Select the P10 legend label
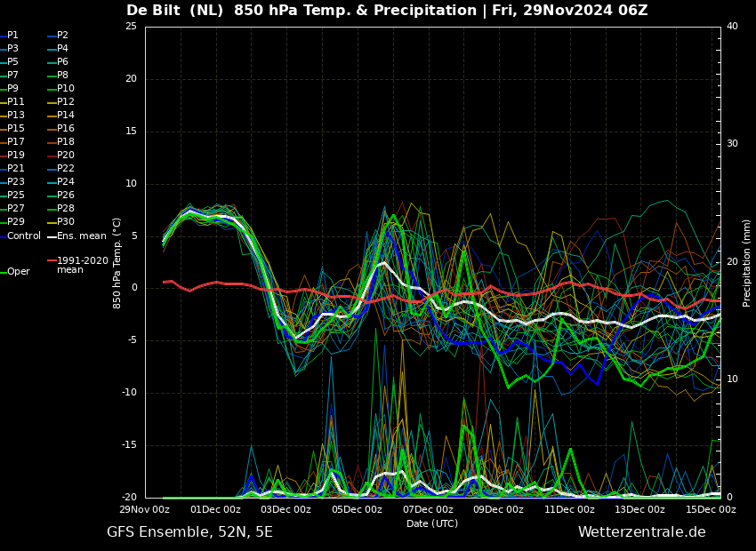756x551 pixels. pyautogui.click(x=66, y=89)
